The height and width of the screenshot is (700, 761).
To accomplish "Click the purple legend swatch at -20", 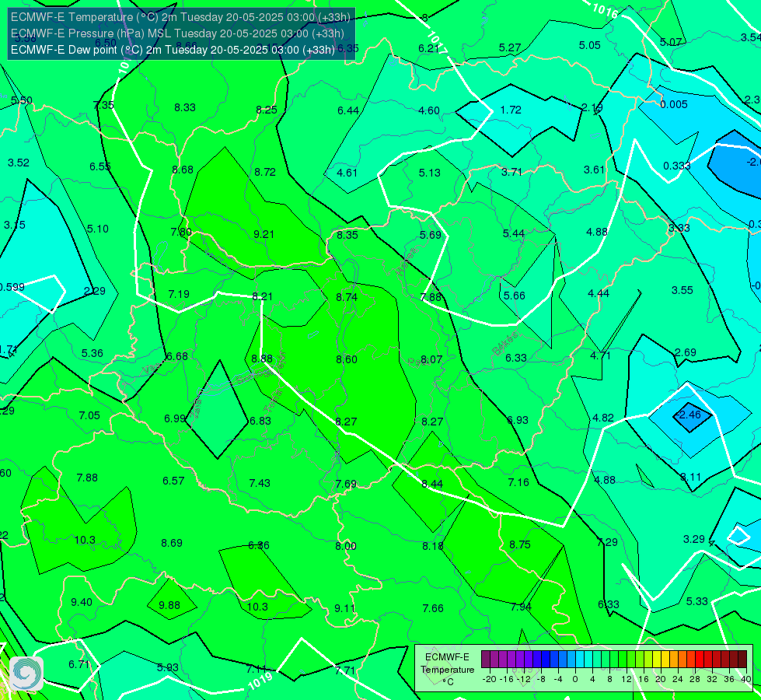I will tap(486, 660).
